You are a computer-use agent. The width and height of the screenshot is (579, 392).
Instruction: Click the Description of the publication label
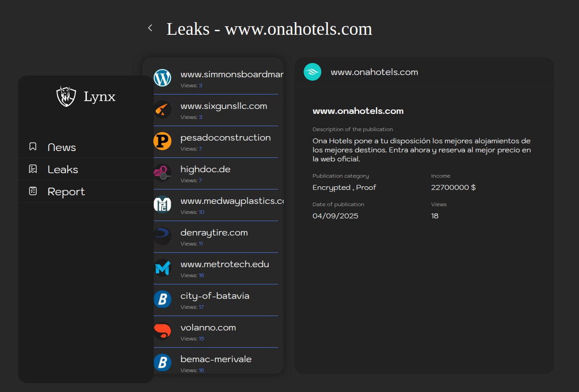[x=353, y=129]
